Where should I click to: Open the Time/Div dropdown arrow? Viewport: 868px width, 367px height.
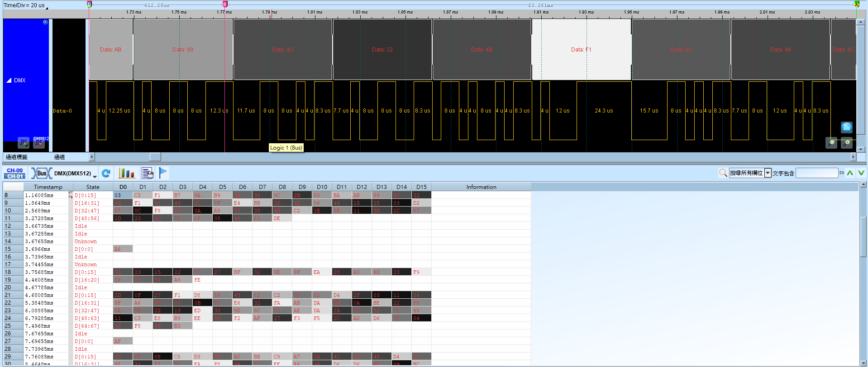point(47,8)
